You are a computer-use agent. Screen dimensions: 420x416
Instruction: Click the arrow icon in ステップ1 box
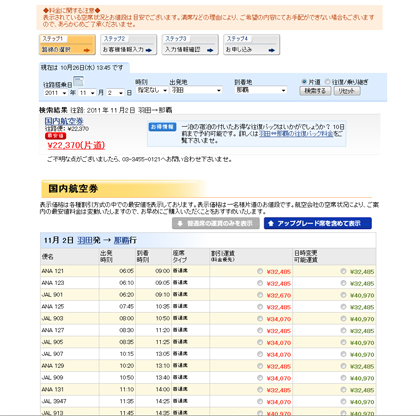click(87, 50)
